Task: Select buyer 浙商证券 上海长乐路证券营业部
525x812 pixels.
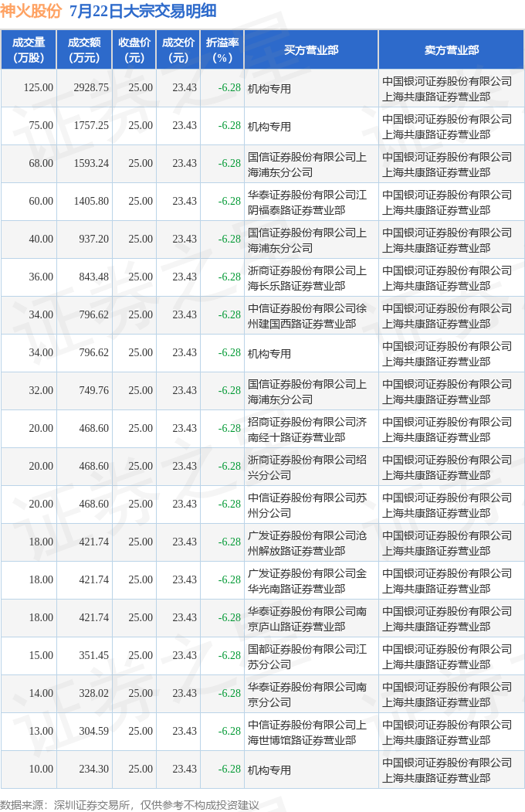Action: coord(307,277)
